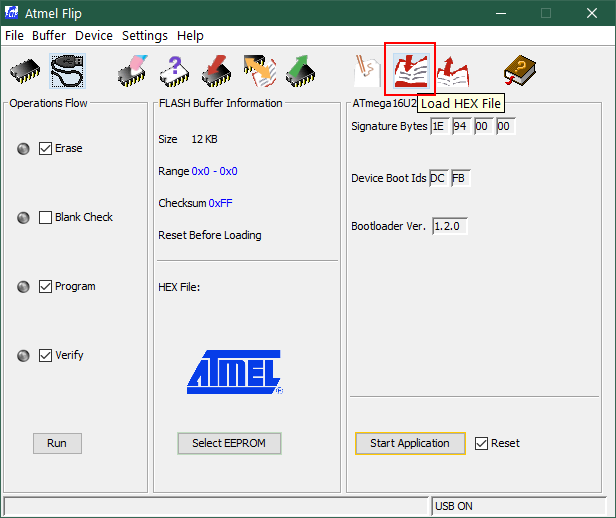This screenshot has width=616, height=518.
Task: Close the Atmel Flip window
Action: (592, 13)
